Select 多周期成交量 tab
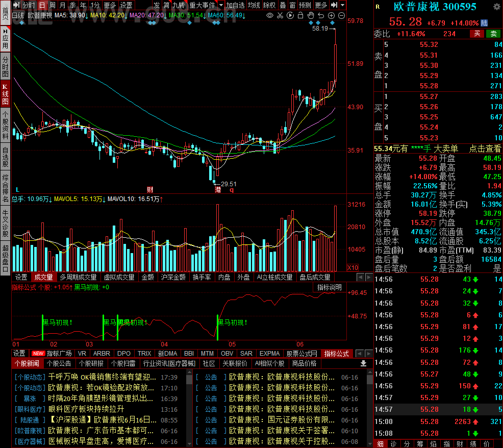The width and height of the screenshot is (503, 448). click(x=78, y=277)
